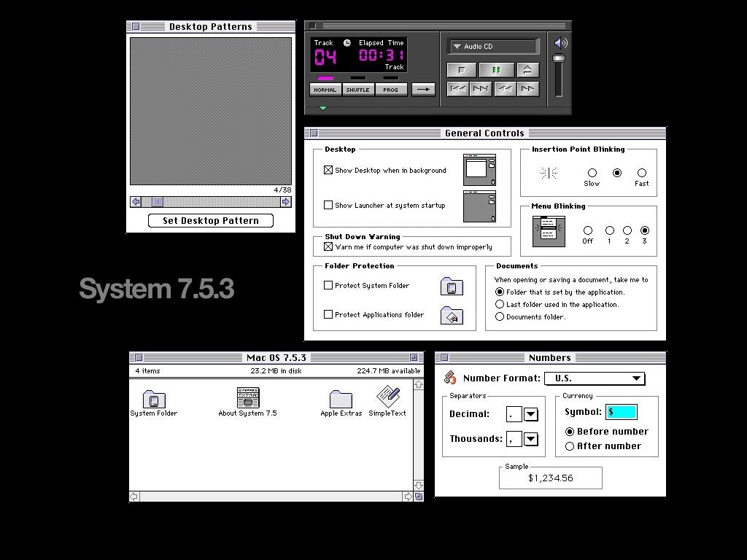The height and width of the screenshot is (560, 747).
Task: Open the Number Format dropdown
Action: 595,378
